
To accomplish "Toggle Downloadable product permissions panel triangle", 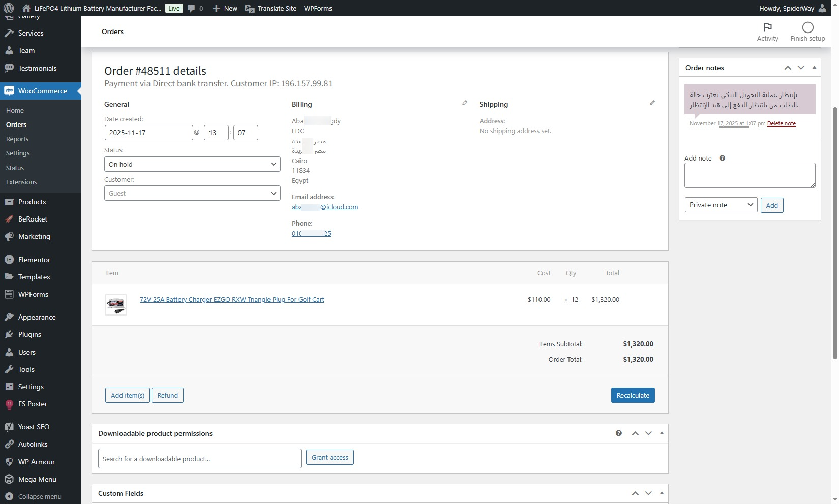I will click(x=662, y=433).
